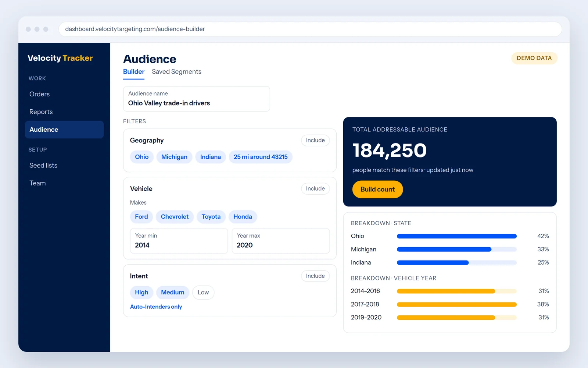Select the Builder tab
This screenshot has width=588, height=368.
[134, 72]
